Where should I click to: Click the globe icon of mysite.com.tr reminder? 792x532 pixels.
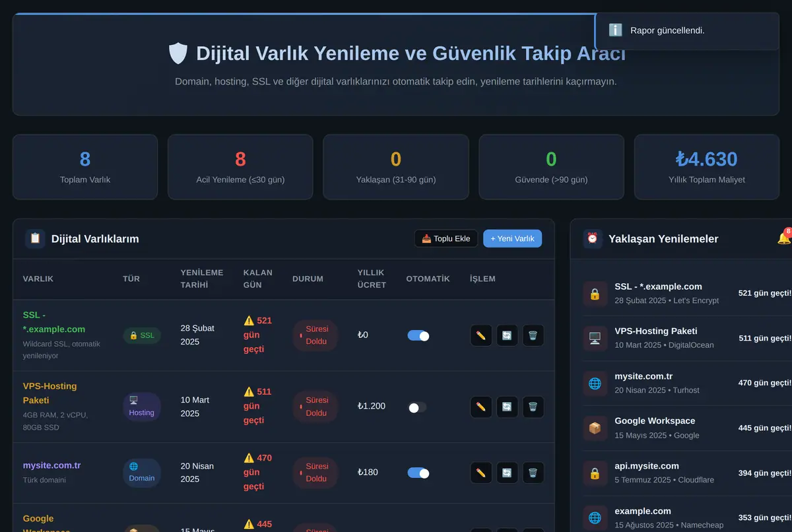(x=595, y=383)
